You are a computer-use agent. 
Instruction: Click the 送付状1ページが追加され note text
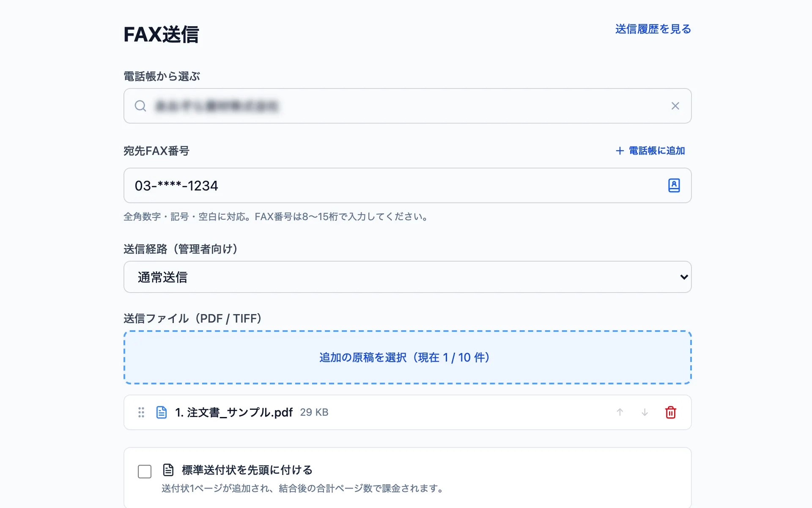(x=304, y=489)
